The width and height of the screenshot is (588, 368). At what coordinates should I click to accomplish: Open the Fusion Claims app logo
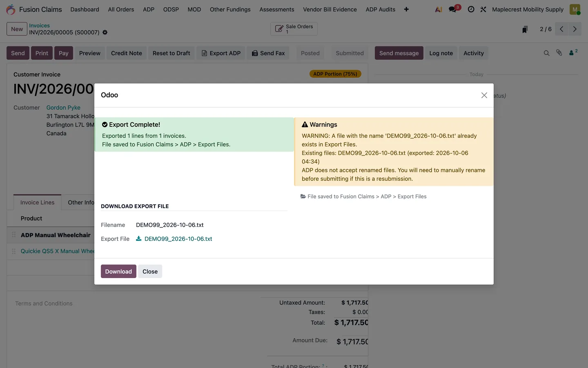point(11,9)
